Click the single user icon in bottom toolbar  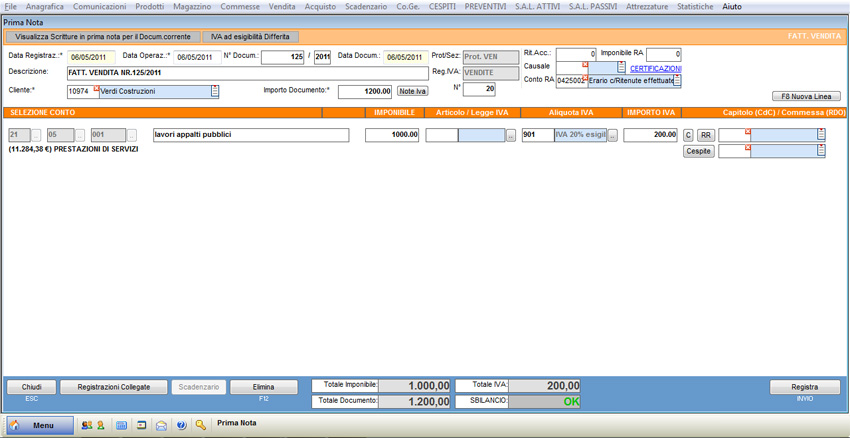[101, 425]
